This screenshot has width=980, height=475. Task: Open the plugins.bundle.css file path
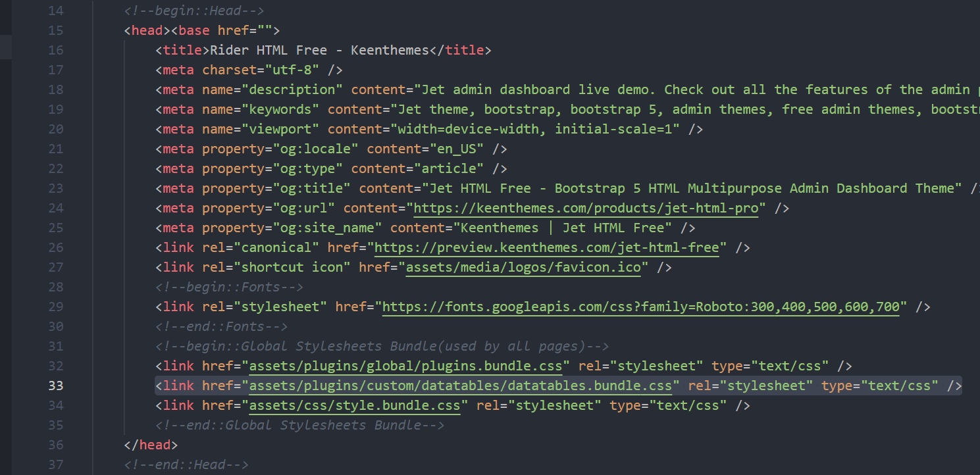coord(405,366)
